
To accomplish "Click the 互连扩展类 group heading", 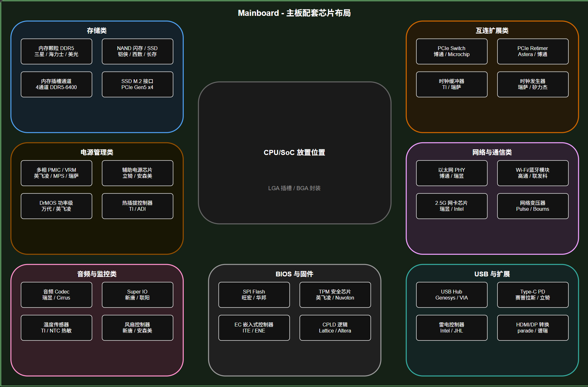I will [492, 30].
